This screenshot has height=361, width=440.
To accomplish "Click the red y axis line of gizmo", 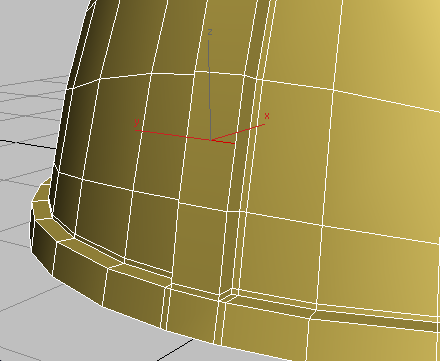I will (173, 135).
